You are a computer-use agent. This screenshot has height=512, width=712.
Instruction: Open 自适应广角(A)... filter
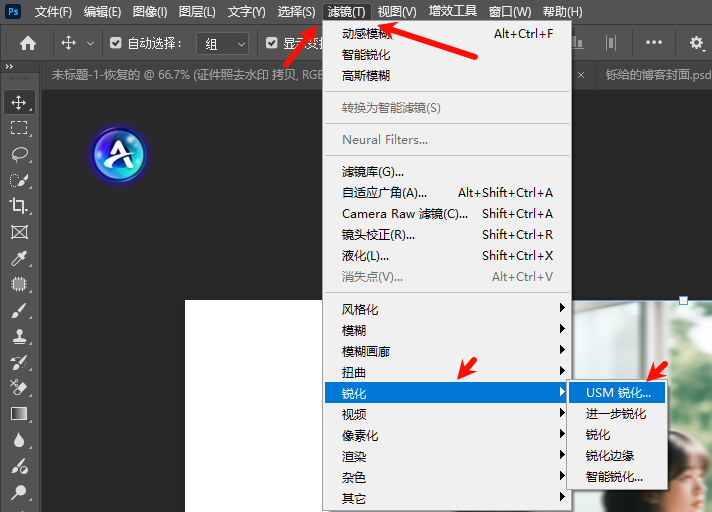point(447,192)
